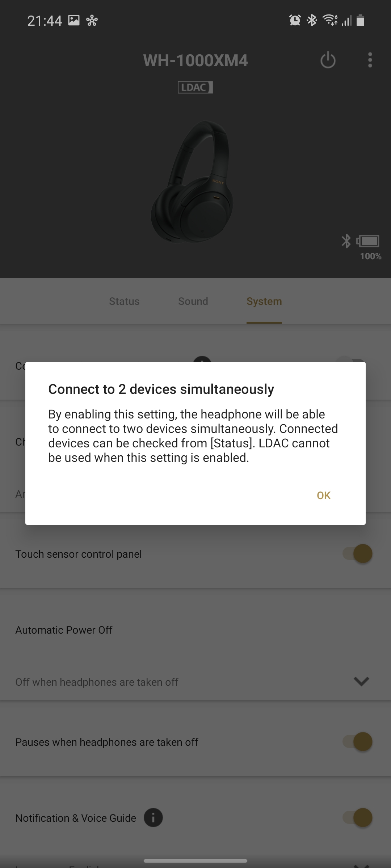Viewport: 391px width, 868px height.
Task: Toggle Notification & Voice Guide switch
Action: point(358,818)
